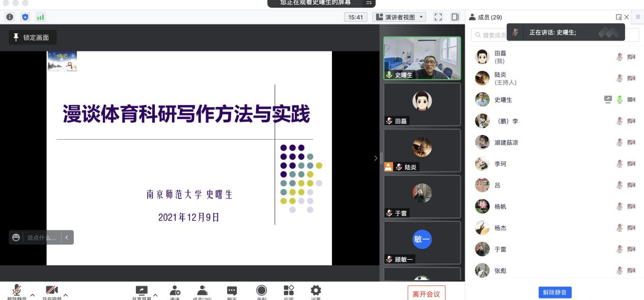Click the invite participants icon
The width and height of the screenshot is (644, 300).
[175, 291]
